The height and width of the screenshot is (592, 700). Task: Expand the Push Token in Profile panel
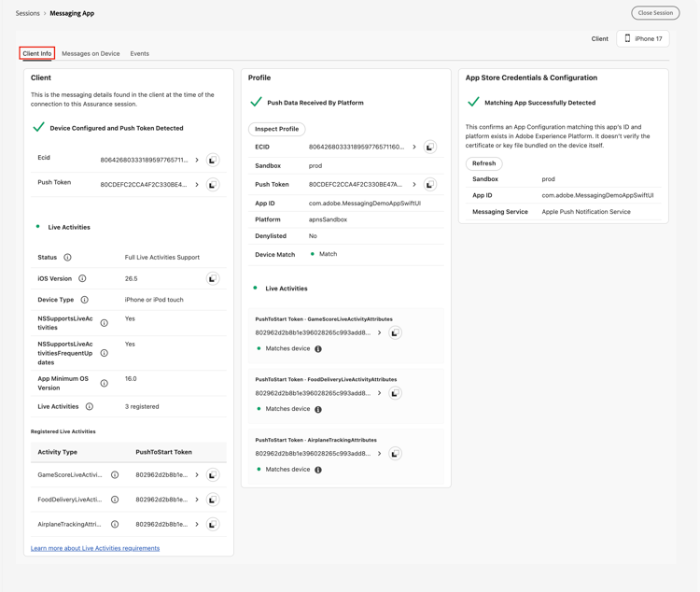point(413,185)
